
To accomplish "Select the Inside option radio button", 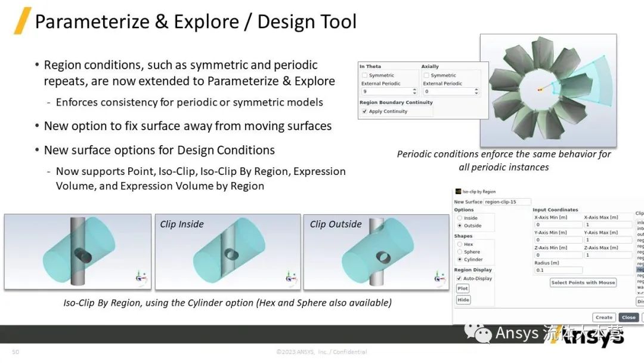I will tap(460, 219).
